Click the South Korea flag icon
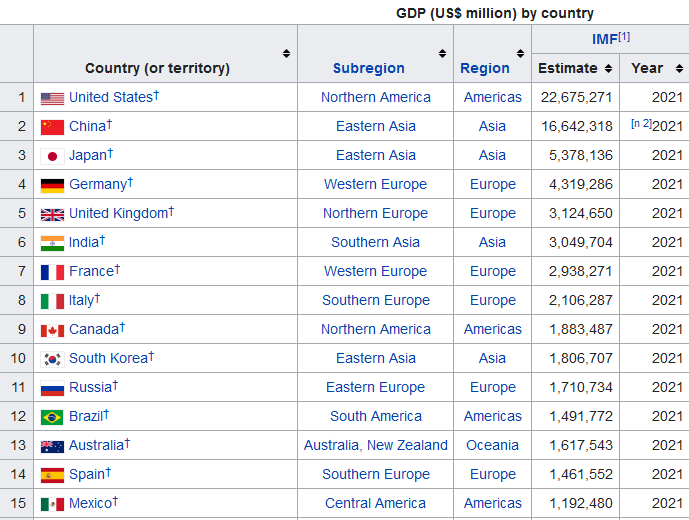The height and width of the screenshot is (520, 689). tap(52, 359)
